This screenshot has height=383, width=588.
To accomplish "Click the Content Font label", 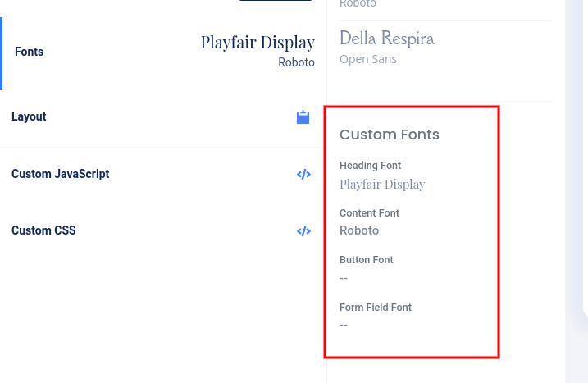I will [x=370, y=213].
